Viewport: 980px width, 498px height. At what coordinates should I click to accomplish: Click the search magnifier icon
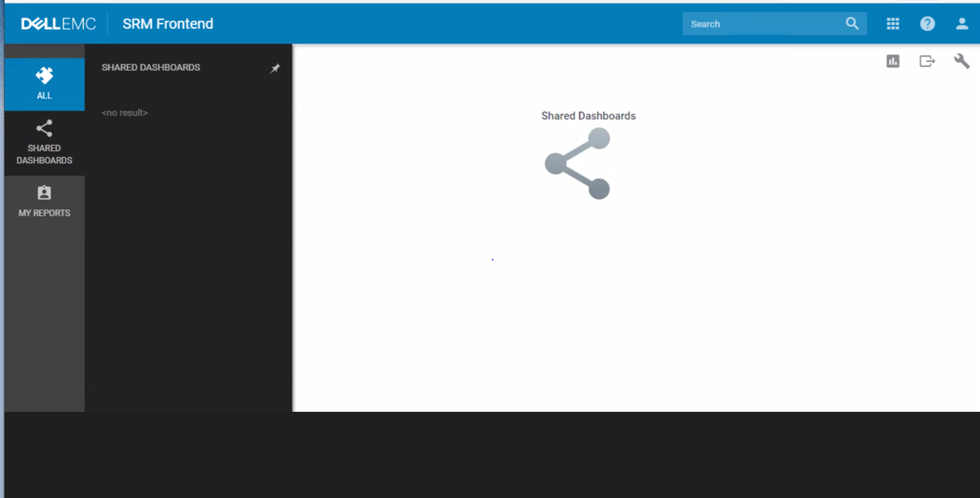[x=852, y=24]
